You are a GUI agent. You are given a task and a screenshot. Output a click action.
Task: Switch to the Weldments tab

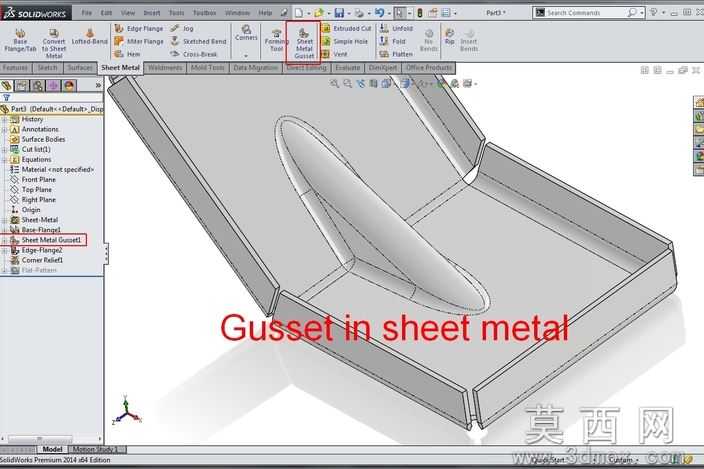click(165, 68)
